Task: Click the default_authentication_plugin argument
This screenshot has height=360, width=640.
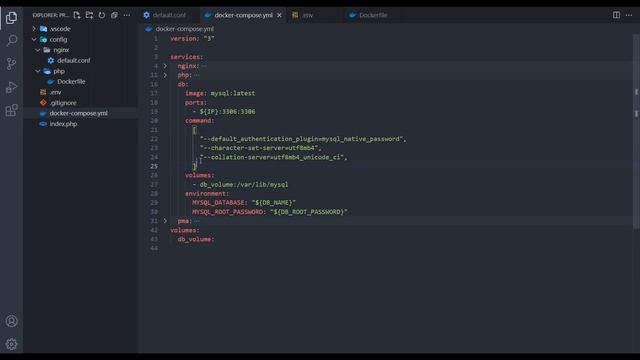Action: coord(303,139)
